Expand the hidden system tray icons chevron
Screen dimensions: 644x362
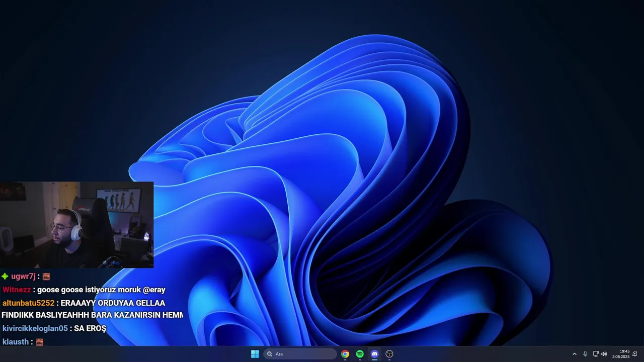(575, 354)
